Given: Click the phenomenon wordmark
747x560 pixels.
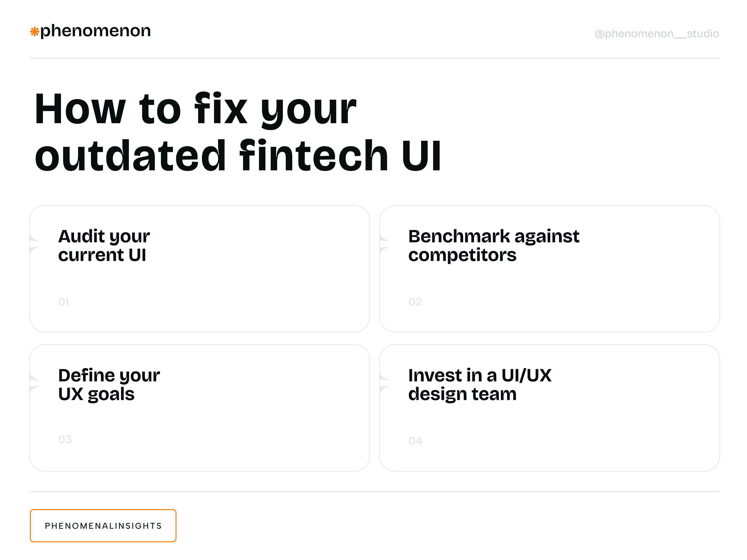Looking at the screenshot, I should coord(95,31).
